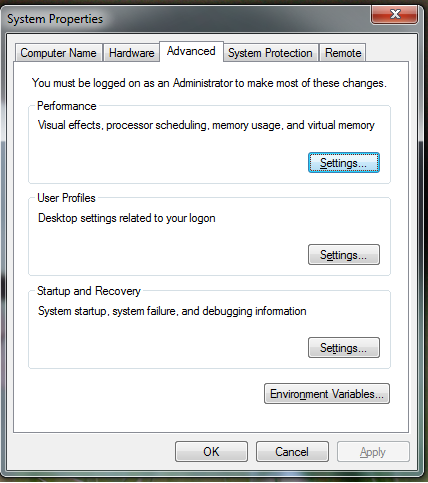428x483 pixels.
Task: Click the Apply button
Action: click(373, 452)
